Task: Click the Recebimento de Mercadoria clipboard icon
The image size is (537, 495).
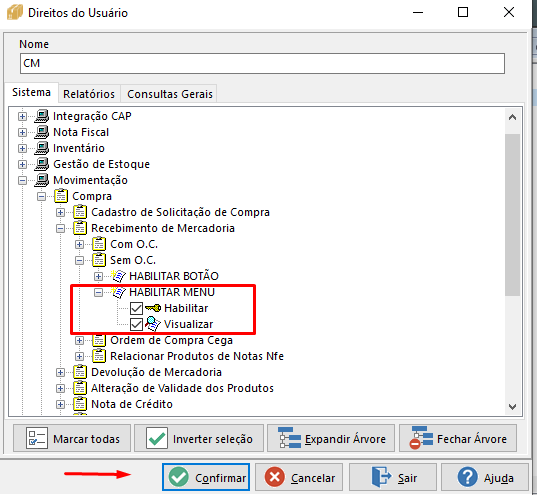Action: tap(80, 228)
